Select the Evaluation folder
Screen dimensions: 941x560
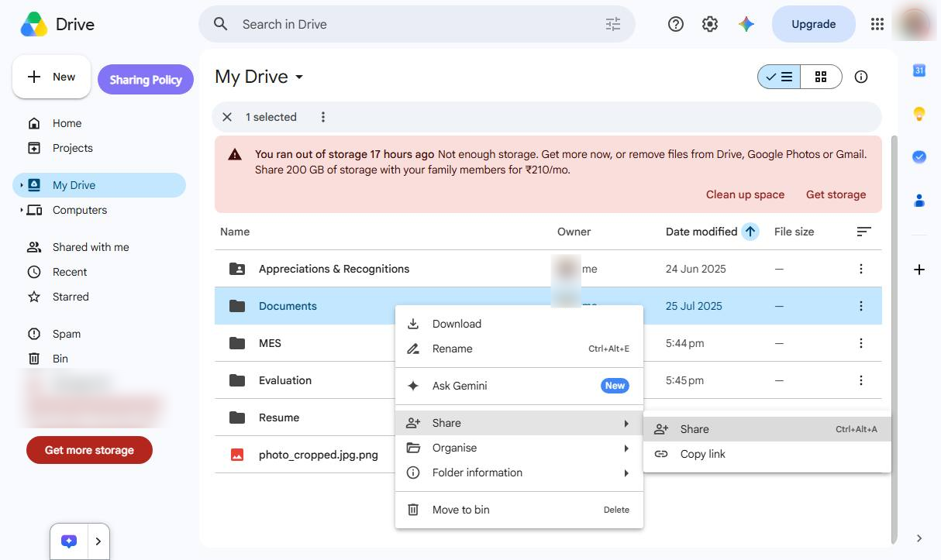[x=285, y=380]
